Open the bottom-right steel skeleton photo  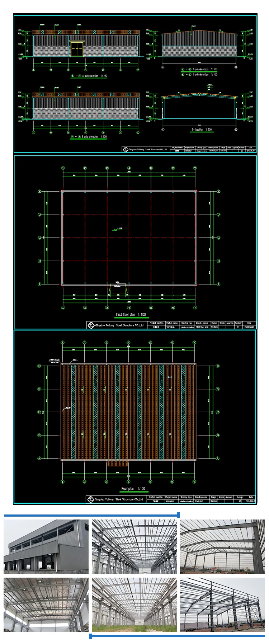point(222,605)
